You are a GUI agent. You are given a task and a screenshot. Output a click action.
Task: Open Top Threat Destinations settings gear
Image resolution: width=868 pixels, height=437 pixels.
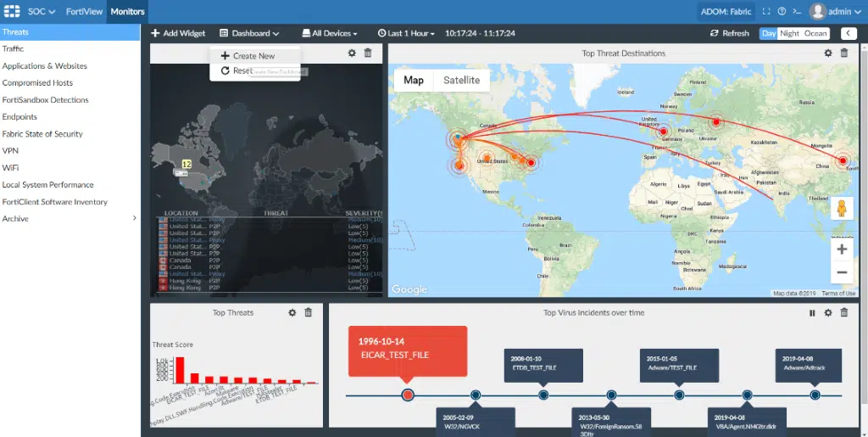pos(827,53)
